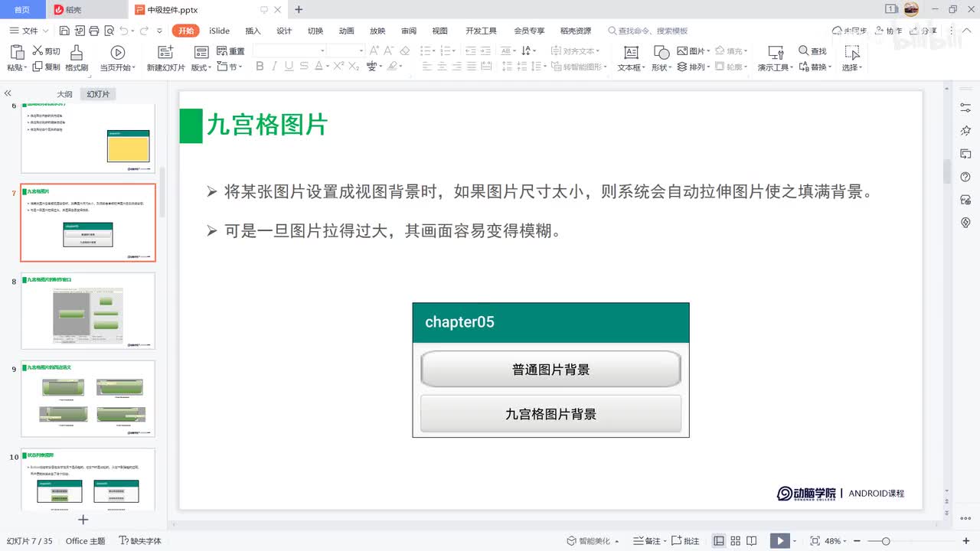Clear formatting with eraser icon
This screenshot has width=980, height=551.
pyautogui.click(x=405, y=51)
